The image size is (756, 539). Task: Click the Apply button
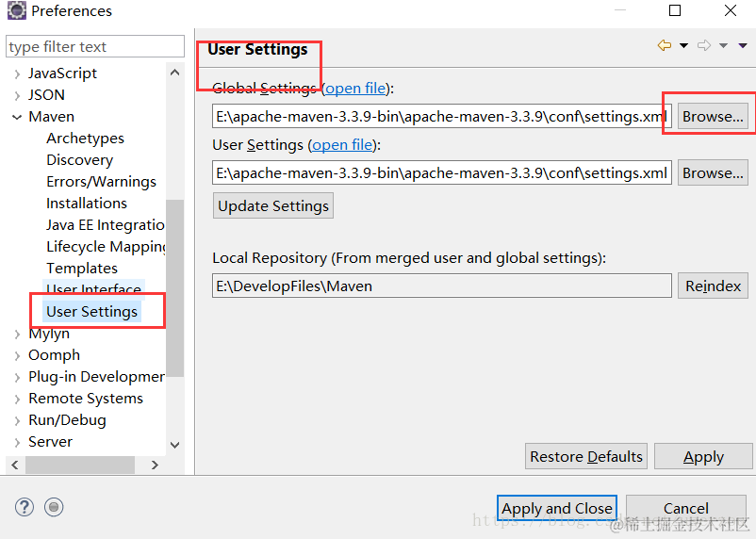pyautogui.click(x=703, y=457)
